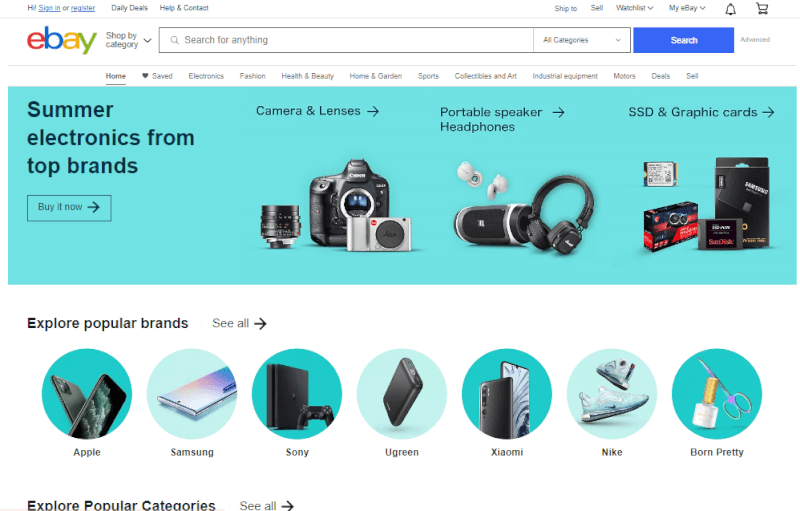Expand the Shop by category menu
800x511 pixels.
click(129, 40)
